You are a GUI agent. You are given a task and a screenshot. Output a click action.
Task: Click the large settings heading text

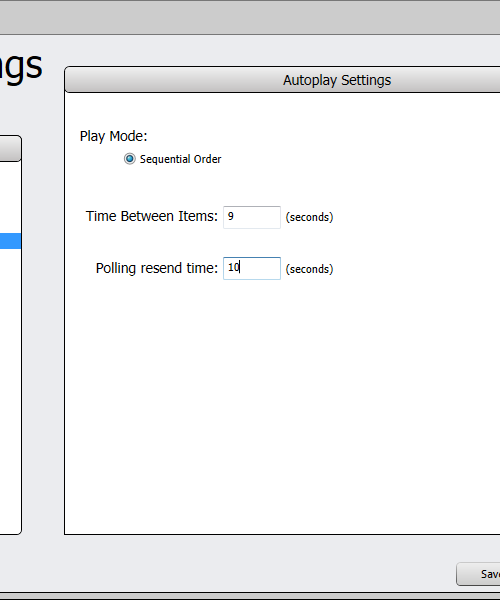pyautogui.click(x=21, y=67)
